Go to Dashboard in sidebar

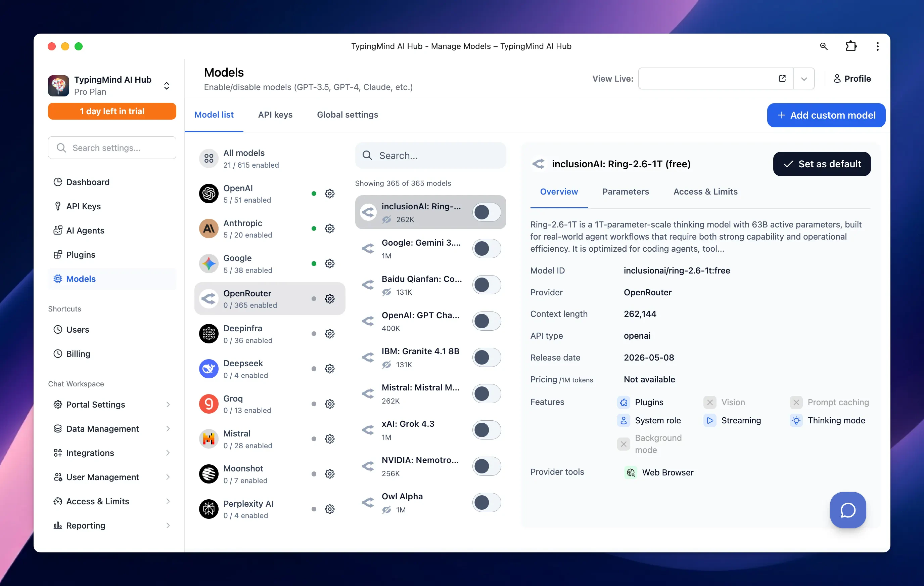point(112,182)
